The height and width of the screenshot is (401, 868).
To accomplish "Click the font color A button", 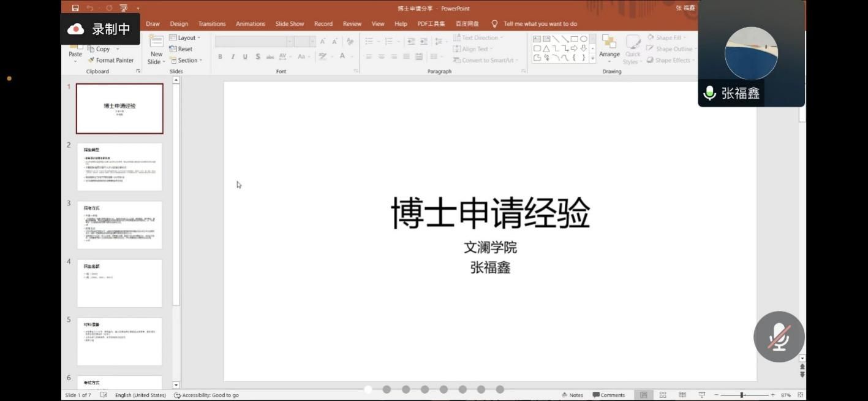I will coord(342,56).
